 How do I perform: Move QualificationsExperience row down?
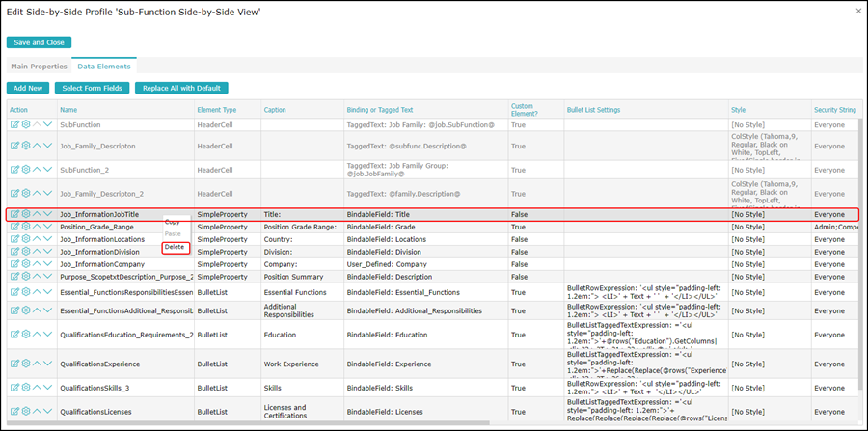[x=47, y=364]
